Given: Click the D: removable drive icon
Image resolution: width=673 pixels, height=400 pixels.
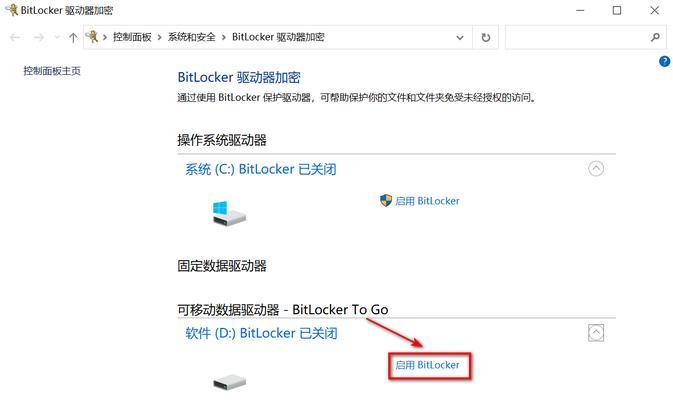Looking at the screenshot, I should click(x=230, y=382).
